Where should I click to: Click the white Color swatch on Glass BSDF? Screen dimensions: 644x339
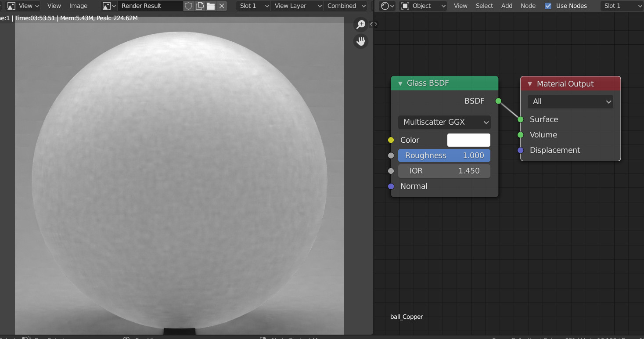[468, 140]
